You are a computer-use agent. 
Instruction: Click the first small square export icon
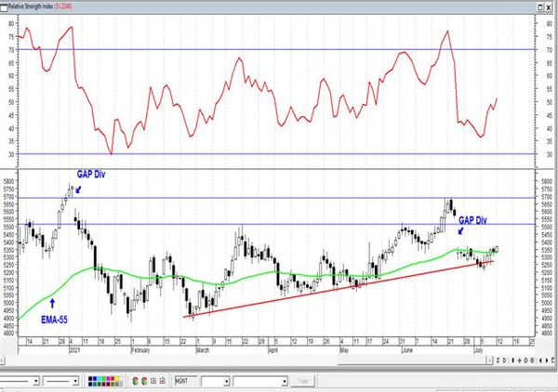(x=153, y=381)
